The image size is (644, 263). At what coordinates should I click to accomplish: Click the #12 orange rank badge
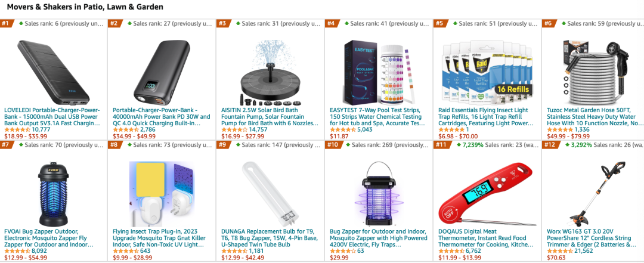pyautogui.click(x=550, y=144)
